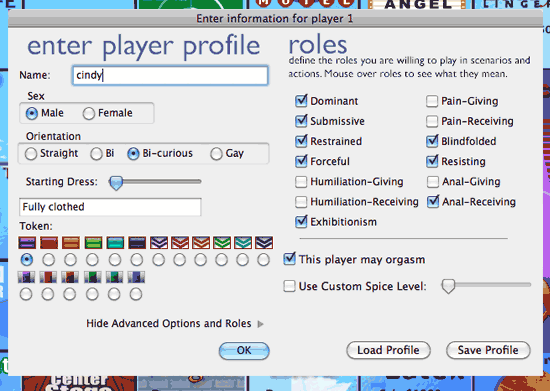Focus the Name input field
550x391 pixels.
(x=170, y=75)
